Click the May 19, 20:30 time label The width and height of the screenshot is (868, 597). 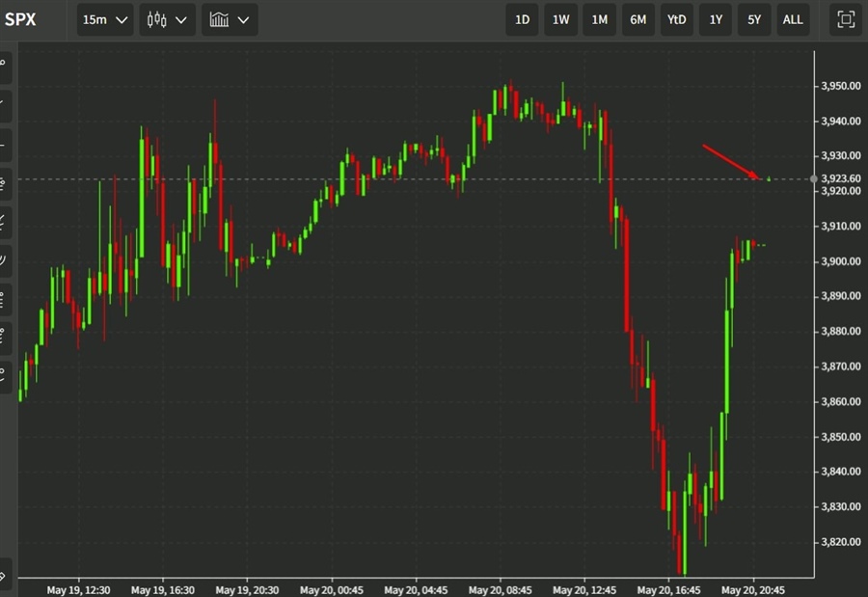click(247, 590)
